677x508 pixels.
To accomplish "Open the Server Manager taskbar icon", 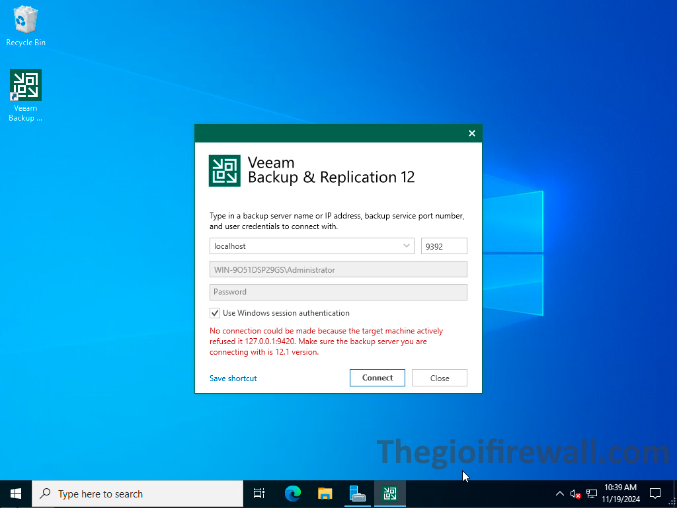I will pos(357,493).
